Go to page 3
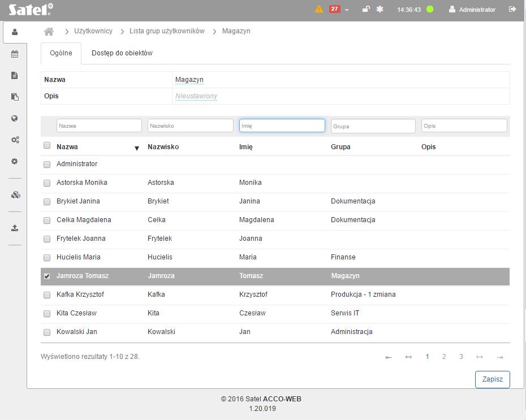The width and height of the screenshot is (526, 420). pyautogui.click(x=461, y=357)
